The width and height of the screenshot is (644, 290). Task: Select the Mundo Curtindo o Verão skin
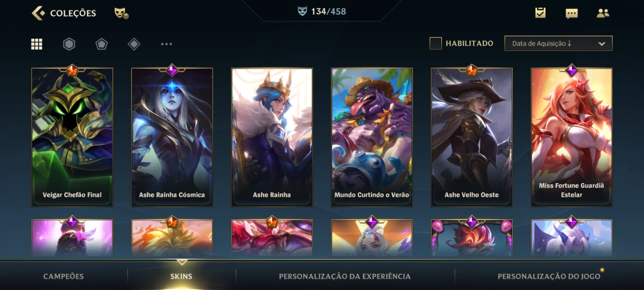(372, 137)
